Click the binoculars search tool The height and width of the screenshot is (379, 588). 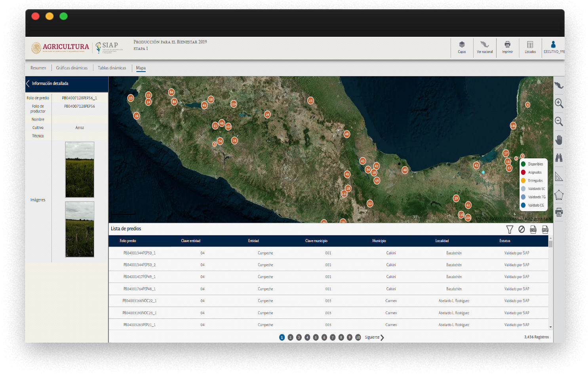pyautogui.click(x=559, y=158)
